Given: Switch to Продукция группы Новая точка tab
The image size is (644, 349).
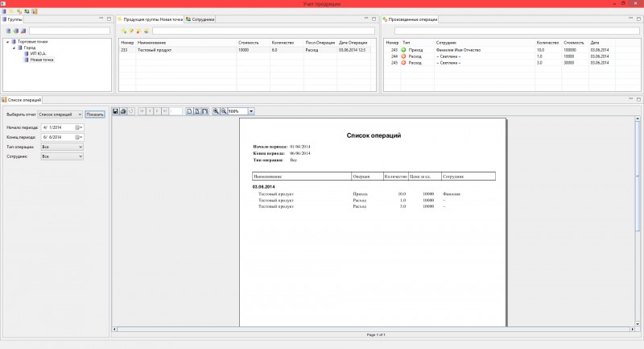Looking at the screenshot, I should coord(151,19).
